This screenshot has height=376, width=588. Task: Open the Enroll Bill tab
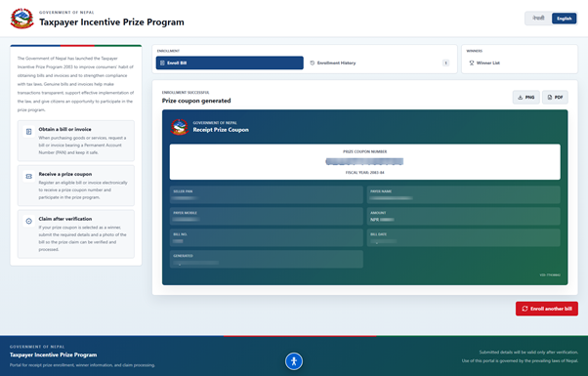230,63
